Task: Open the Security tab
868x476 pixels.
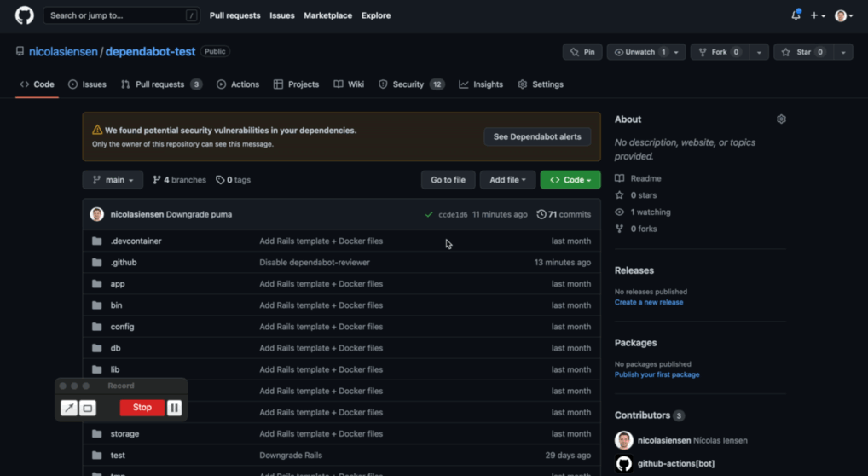Action: pos(411,84)
